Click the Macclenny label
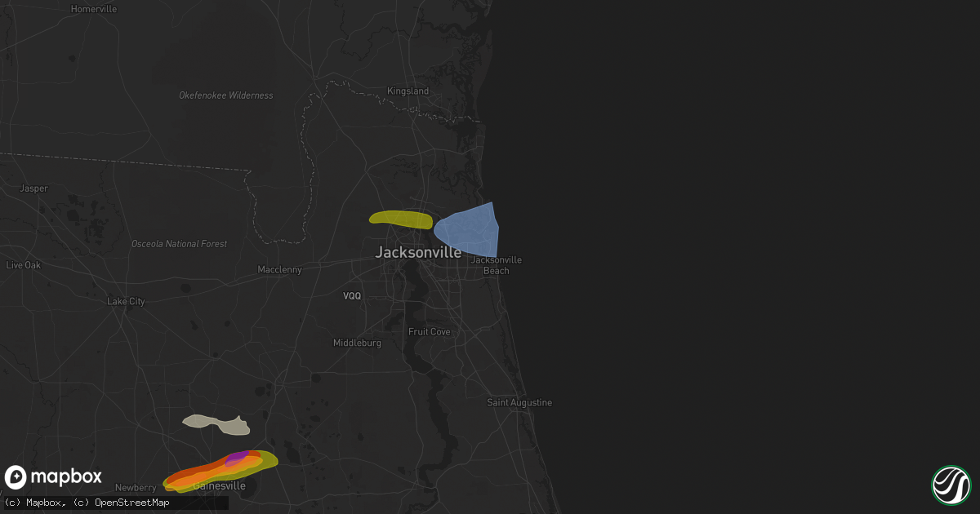980x514 pixels. click(280, 270)
